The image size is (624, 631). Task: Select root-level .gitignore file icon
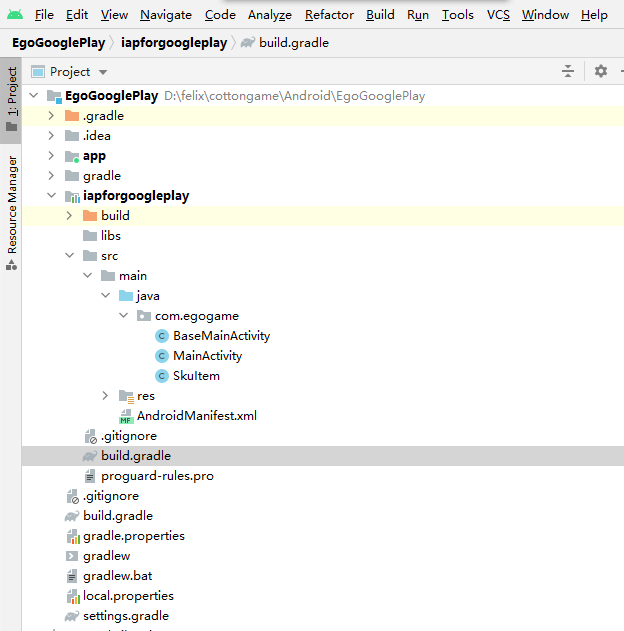point(72,497)
